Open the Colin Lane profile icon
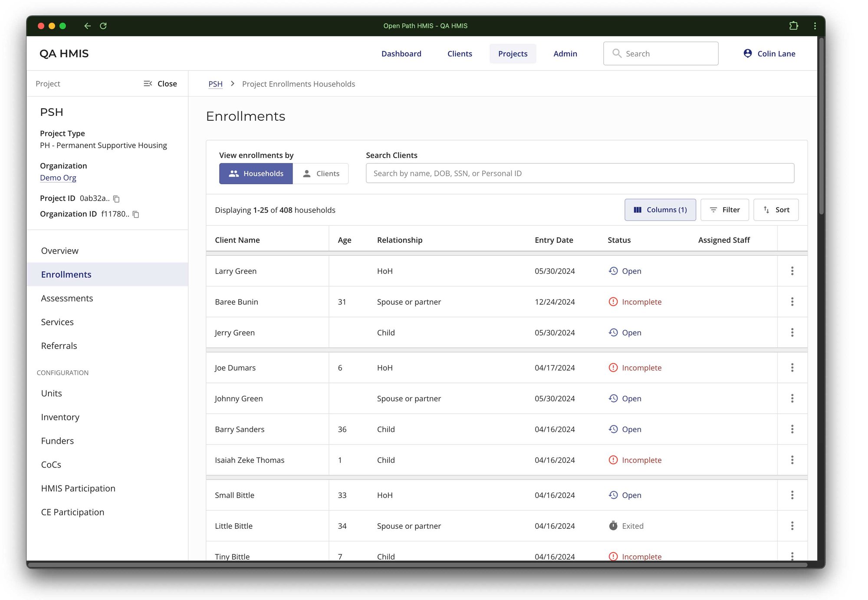 [x=747, y=53]
